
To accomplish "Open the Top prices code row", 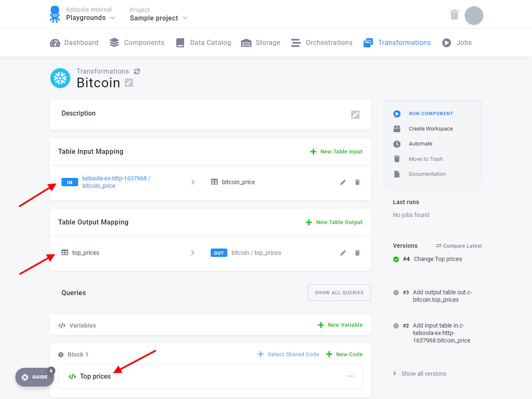I will tap(210, 377).
